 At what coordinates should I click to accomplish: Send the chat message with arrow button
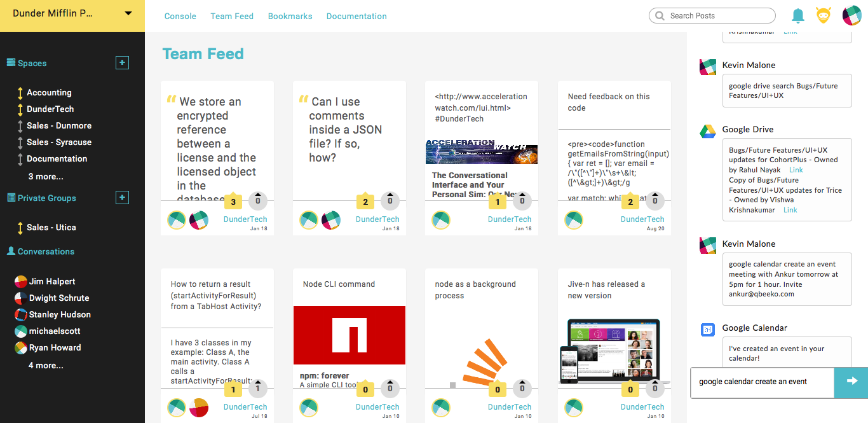click(851, 381)
